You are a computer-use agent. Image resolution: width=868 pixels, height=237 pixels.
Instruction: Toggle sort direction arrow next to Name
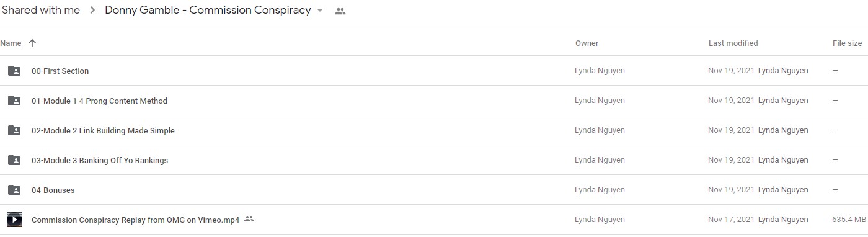click(x=32, y=43)
